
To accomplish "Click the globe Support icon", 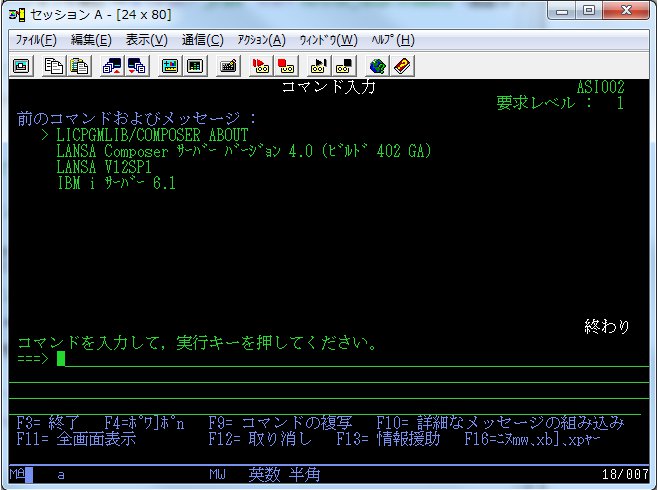I will pos(377,66).
